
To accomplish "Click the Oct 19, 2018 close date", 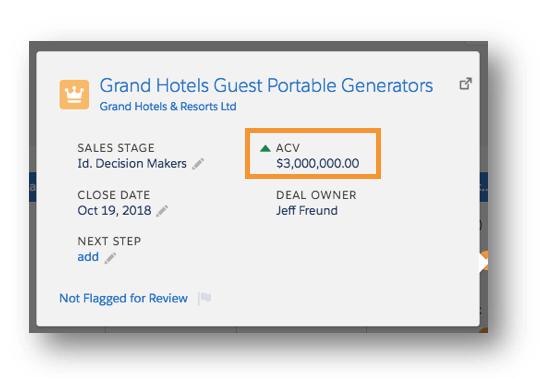I will [x=114, y=210].
